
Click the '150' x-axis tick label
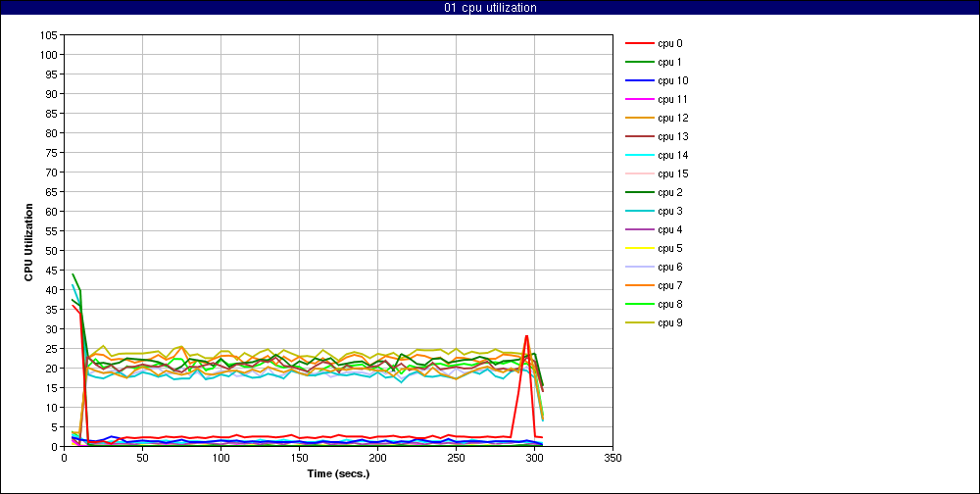pyautogui.click(x=299, y=458)
